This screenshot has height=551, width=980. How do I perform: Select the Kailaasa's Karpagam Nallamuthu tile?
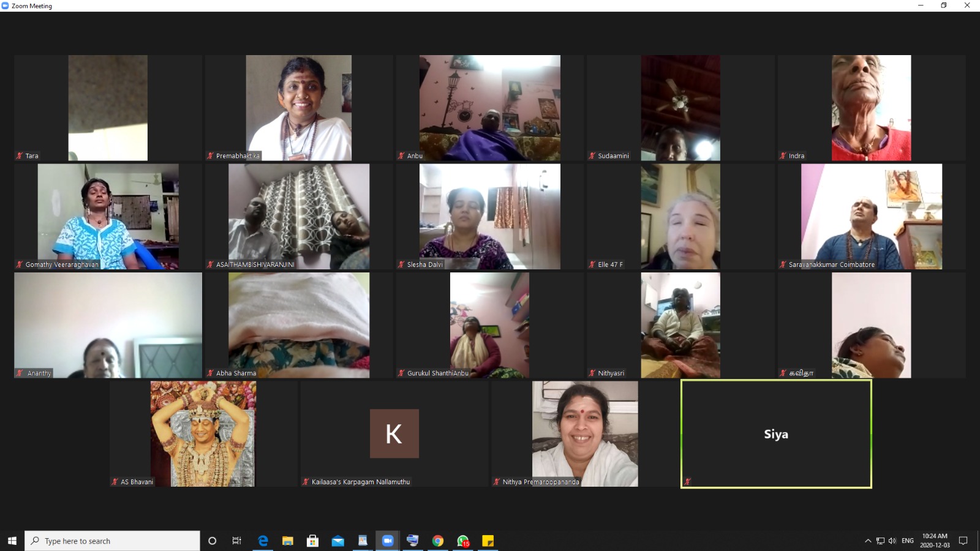[394, 434]
